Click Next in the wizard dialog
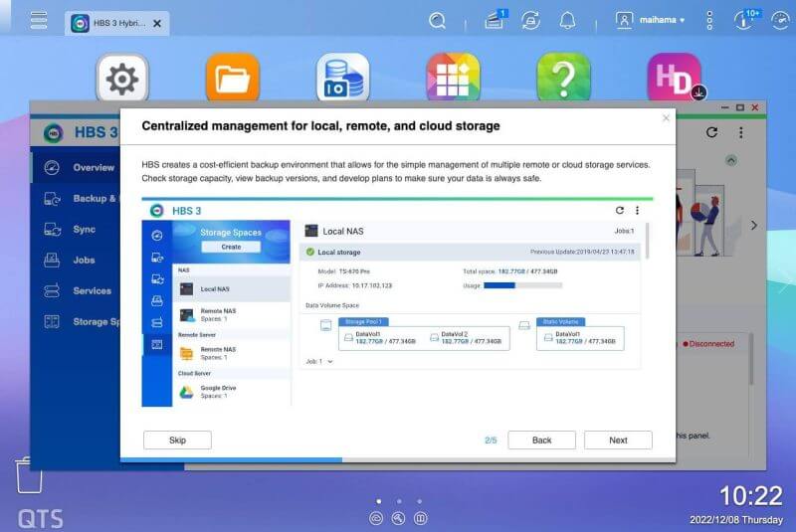The width and height of the screenshot is (796, 532). [618, 441]
